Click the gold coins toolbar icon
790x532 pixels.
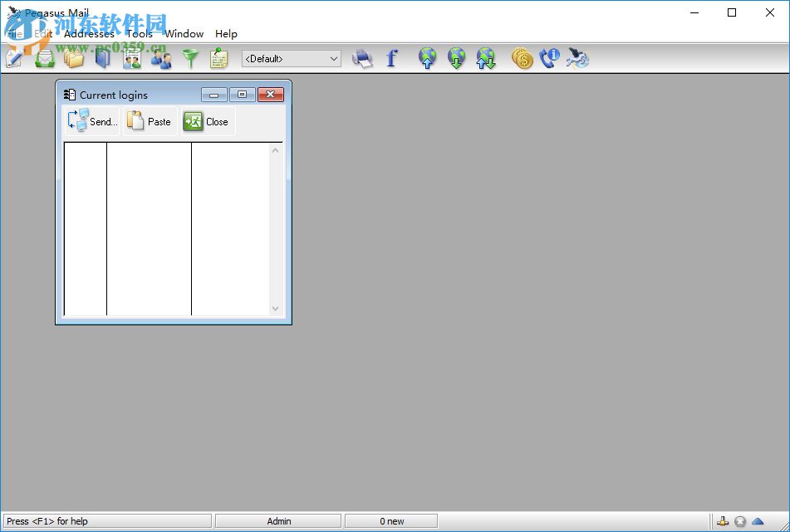pyautogui.click(x=522, y=58)
